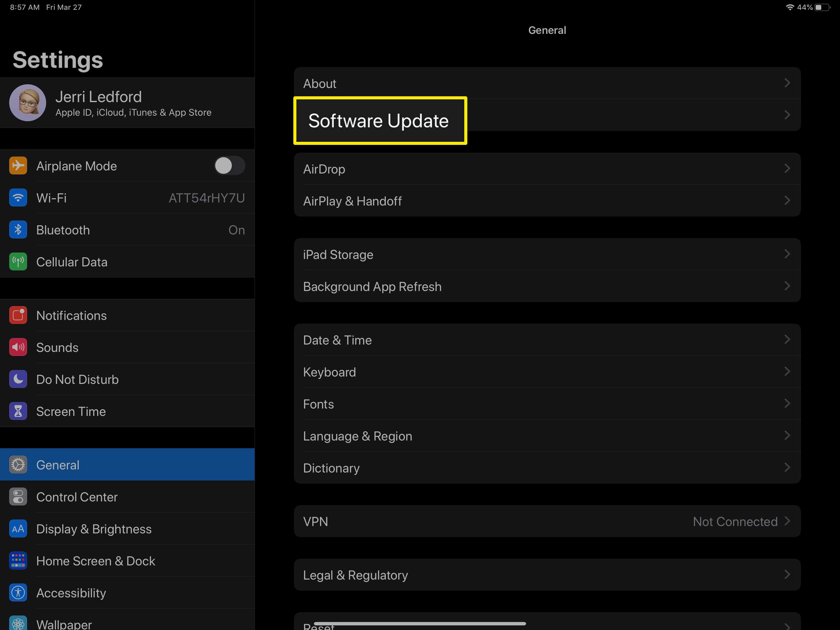Open Fonts settings
Viewport: 840px width, 630px height.
[547, 404]
